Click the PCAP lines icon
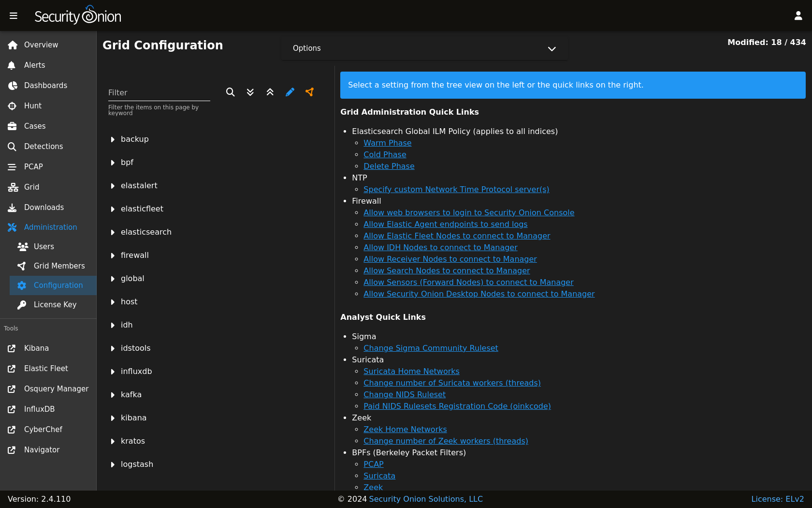812x508 pixels. (12, 167)
